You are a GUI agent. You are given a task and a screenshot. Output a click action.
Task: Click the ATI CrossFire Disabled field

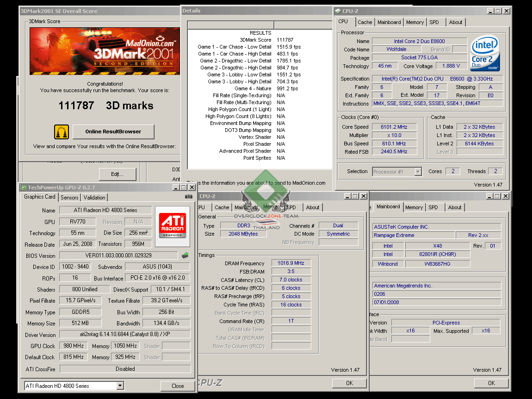click(x=125, y=369)
